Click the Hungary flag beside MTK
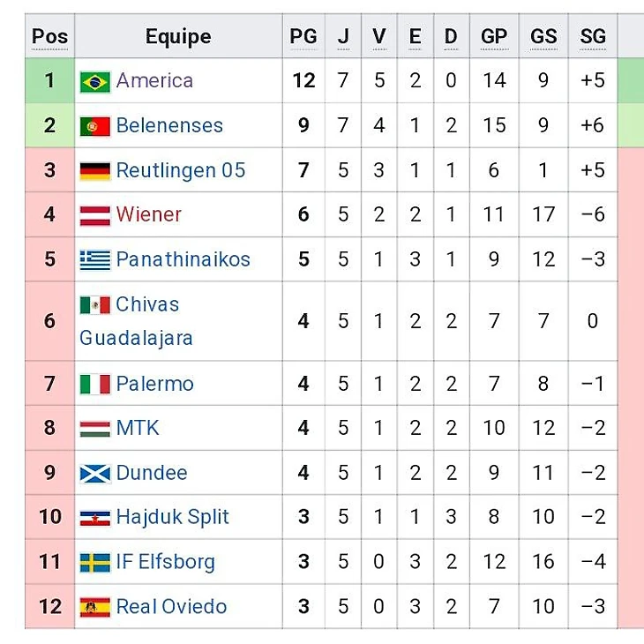This screenshot has height=644, width=644. [94, 429]
